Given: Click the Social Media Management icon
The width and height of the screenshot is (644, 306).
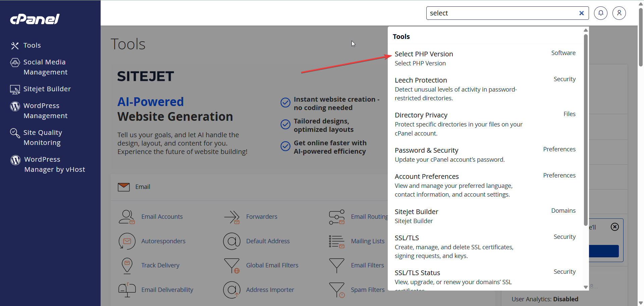Looking at the screenshot, I should coord(15,62).
